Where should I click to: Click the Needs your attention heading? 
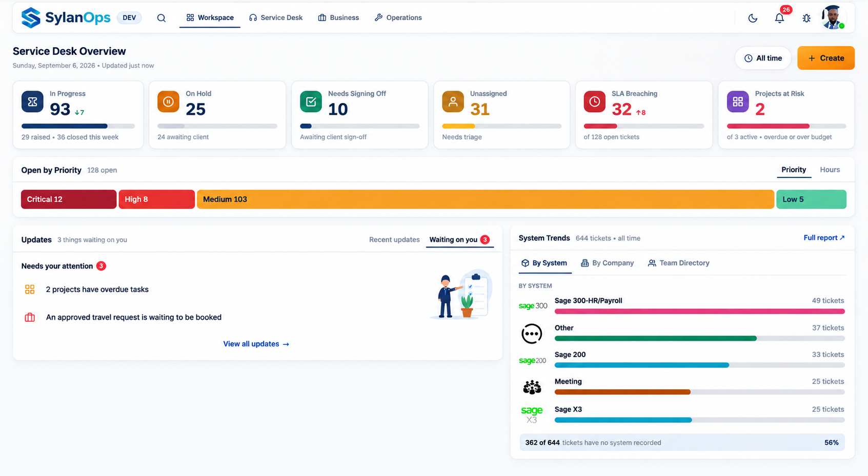click(x=57, y=266)
